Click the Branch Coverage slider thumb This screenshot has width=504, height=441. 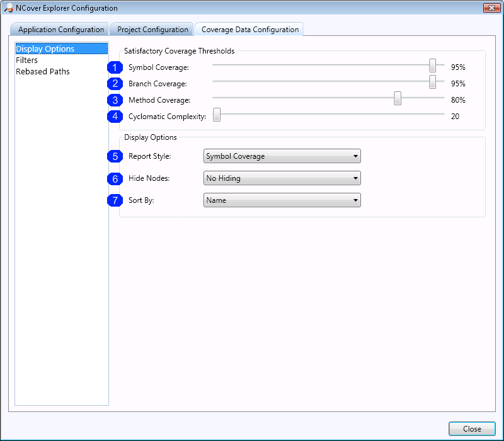pos(433,82)
